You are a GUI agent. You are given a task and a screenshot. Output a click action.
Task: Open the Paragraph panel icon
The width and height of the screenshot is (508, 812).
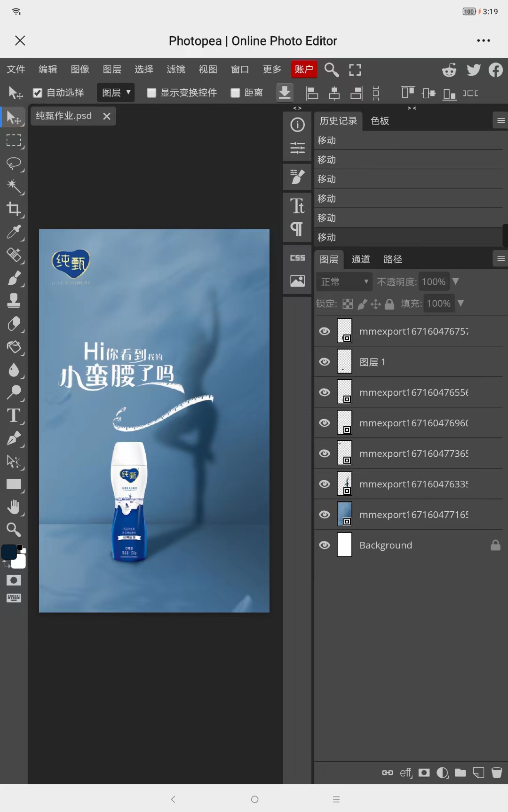[297, 229]
